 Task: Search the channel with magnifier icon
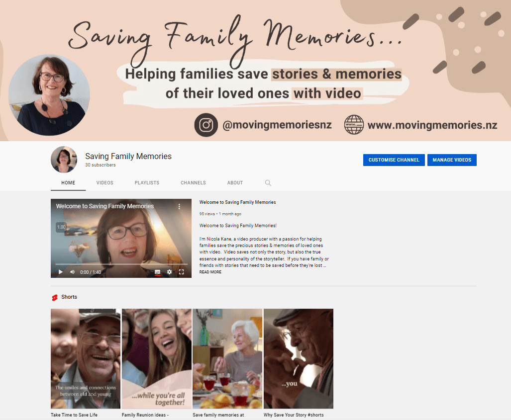268,182
